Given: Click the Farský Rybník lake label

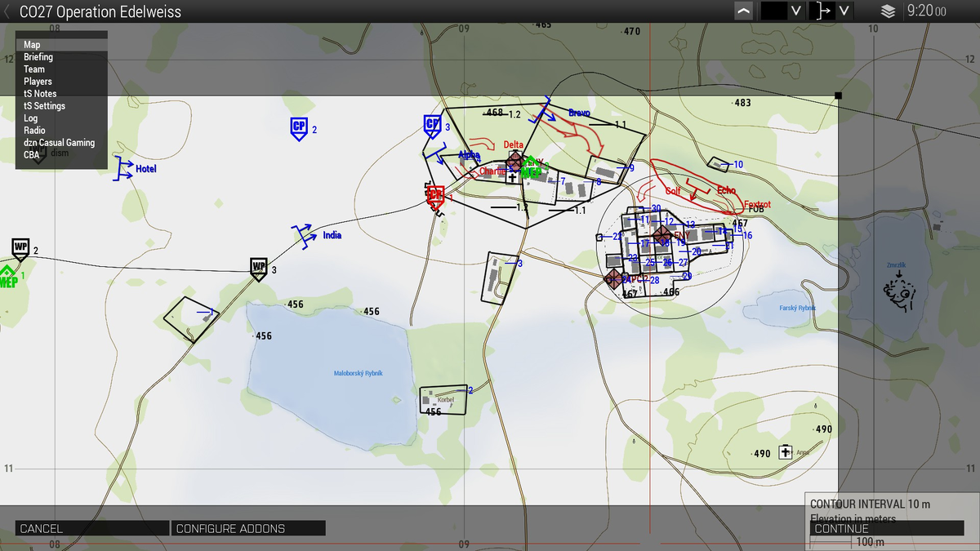Looking at the screenshot, I should (x=797, y=308).
